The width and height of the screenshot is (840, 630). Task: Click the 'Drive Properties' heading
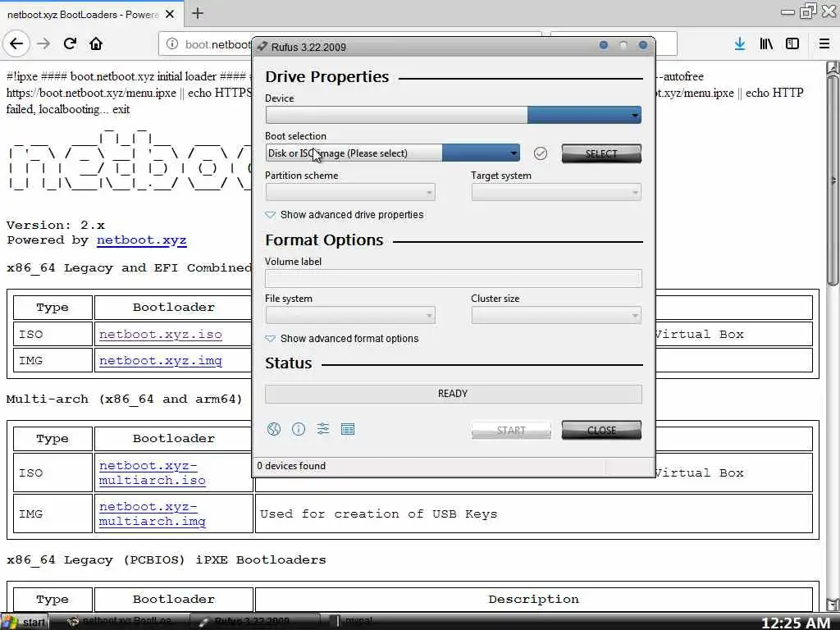326,76
